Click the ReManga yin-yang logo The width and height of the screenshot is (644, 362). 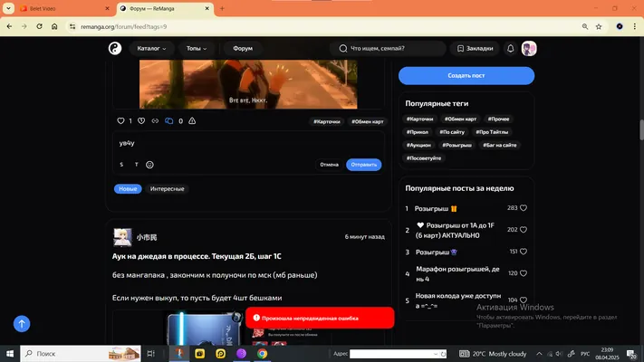[x=115, y=49]
